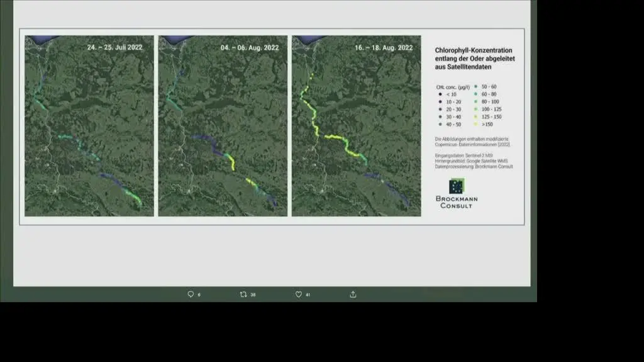Click the reply speech bubble icon
This screenshot has height=362, width=644.
pos(191,294)
